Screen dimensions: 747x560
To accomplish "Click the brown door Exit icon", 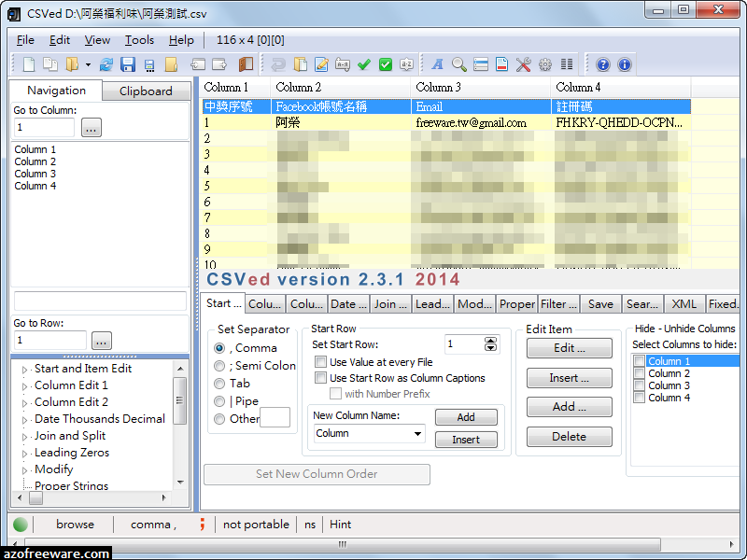I will (x=246, y=64).
